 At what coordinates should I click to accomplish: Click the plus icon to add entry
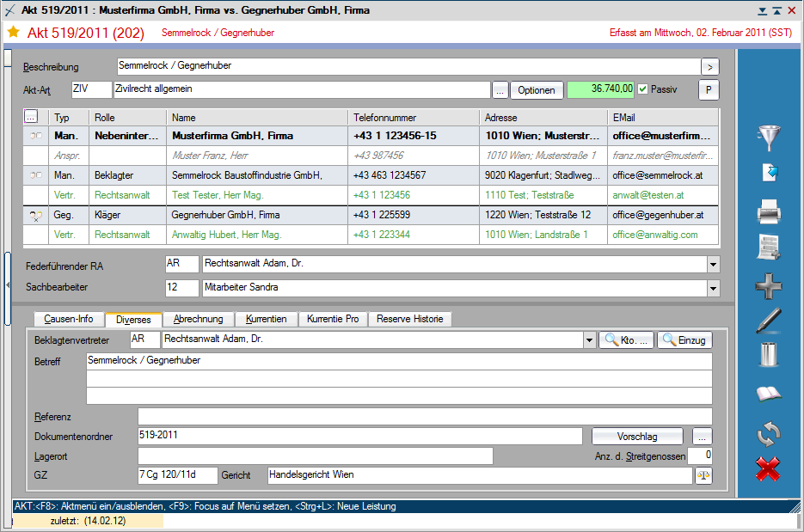pyautogui.click(x=768, y=285)
